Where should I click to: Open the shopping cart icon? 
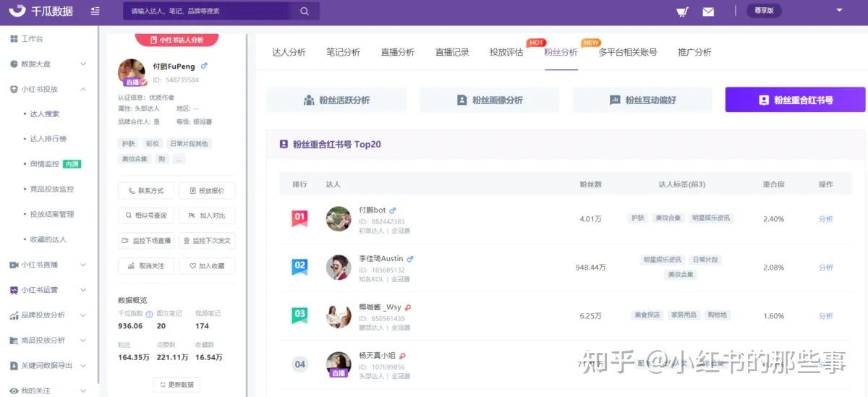682,12
